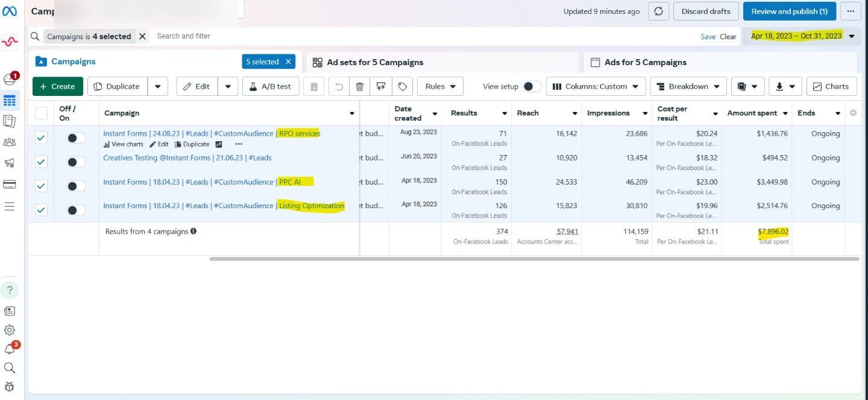Screen dimensions: 868x400
Task: Toggle the select-all header checkbox
Action: coord(41,113)
